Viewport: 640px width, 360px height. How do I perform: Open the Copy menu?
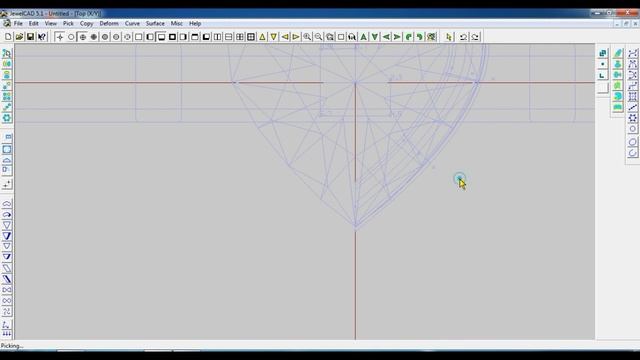pyautogui.click(x=86, y=24)
